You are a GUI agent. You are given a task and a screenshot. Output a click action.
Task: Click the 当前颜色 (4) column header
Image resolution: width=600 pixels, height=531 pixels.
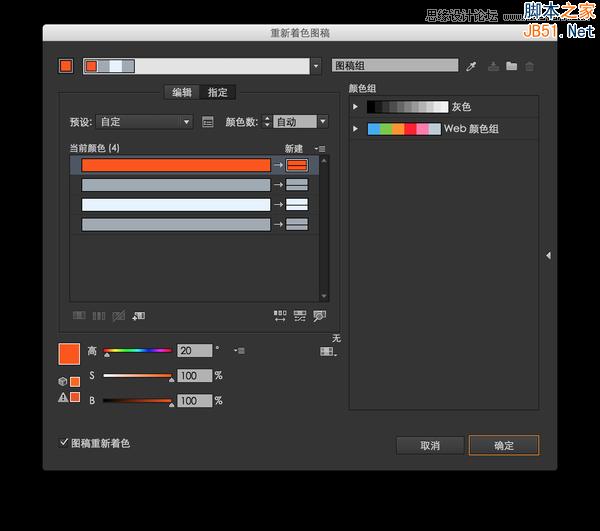click(x=94, y=148)
